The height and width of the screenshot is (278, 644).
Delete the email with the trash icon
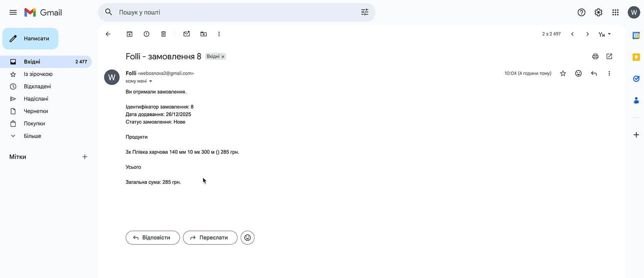[164, 34]
